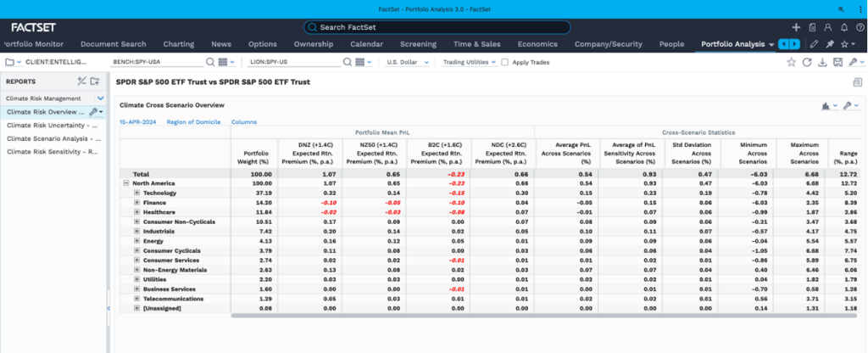Open Climate Scenario Analysis report

[x=53, y=138]
